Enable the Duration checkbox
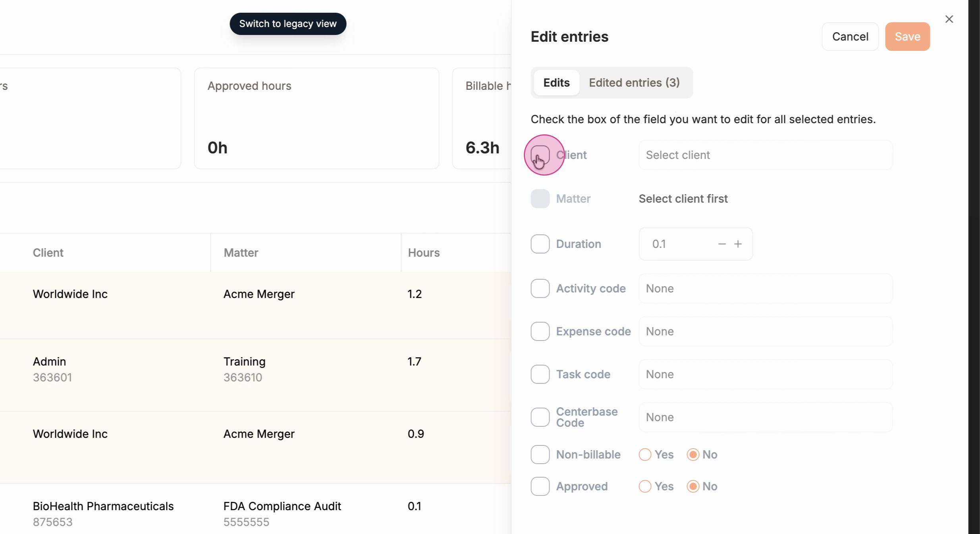The height and width of the screenshot is (534, 980). [x=540, y=244]
